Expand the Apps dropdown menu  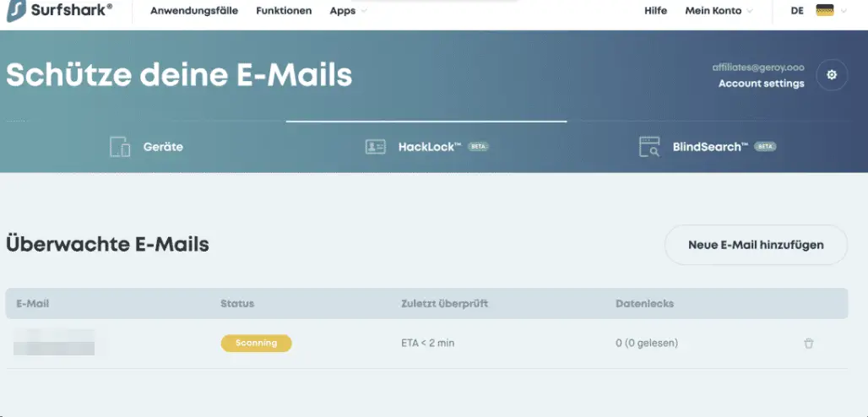(x=348, y=10)
